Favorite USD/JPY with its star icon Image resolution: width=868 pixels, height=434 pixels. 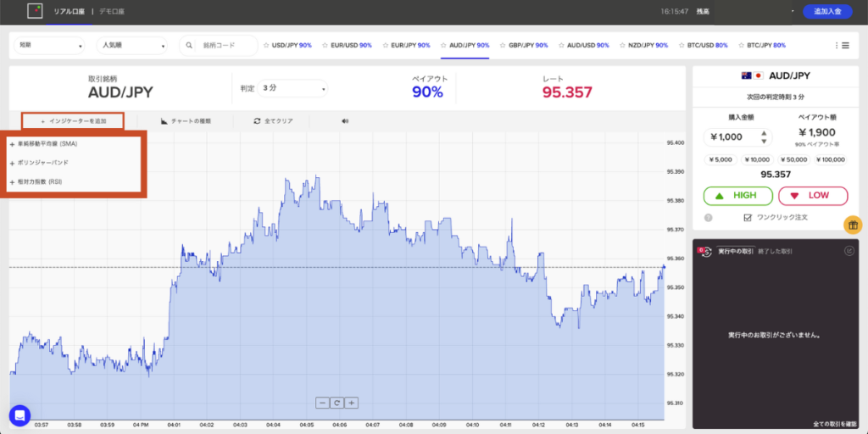(x=267, y=45)
